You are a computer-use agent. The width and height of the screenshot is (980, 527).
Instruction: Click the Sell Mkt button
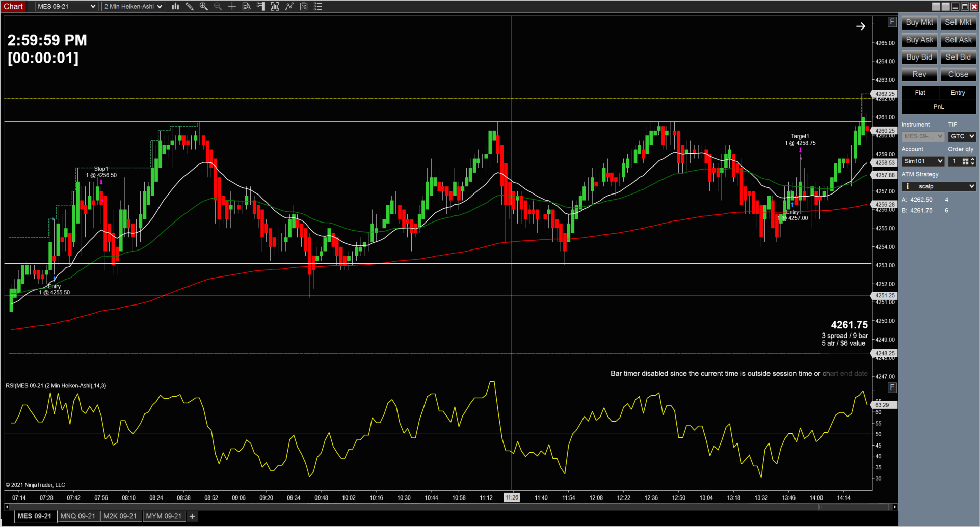(x=958, y=22)
